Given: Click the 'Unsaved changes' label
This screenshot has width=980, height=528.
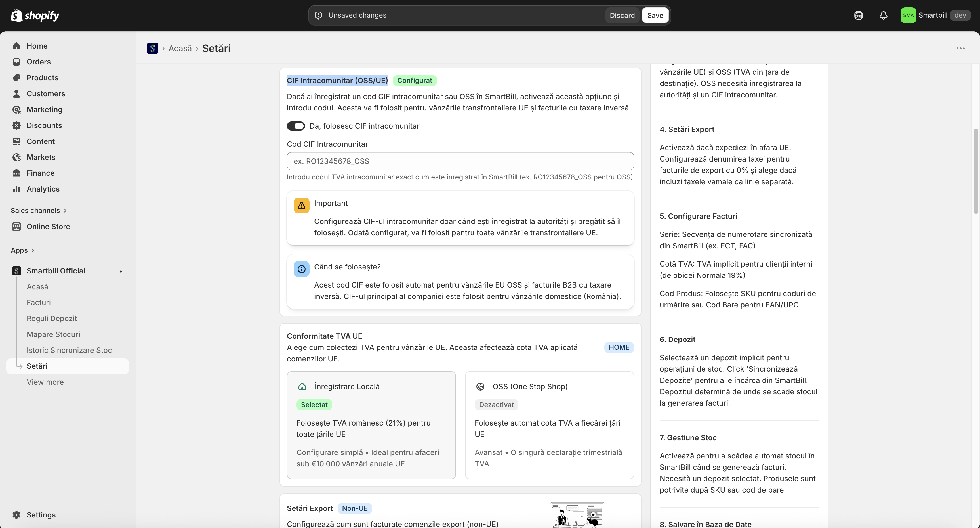Looking at the screenshot, I should 357,15.
